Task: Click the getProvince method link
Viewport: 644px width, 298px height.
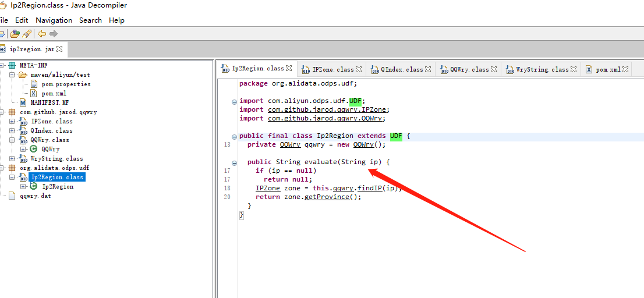Action: pos(327,197)
